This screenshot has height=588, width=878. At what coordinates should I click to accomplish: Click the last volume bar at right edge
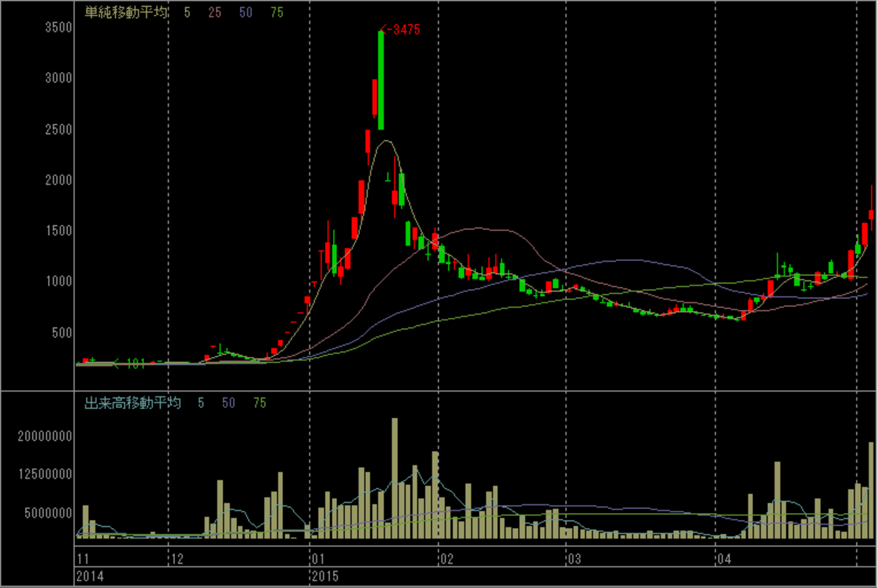tap(871, 490)
